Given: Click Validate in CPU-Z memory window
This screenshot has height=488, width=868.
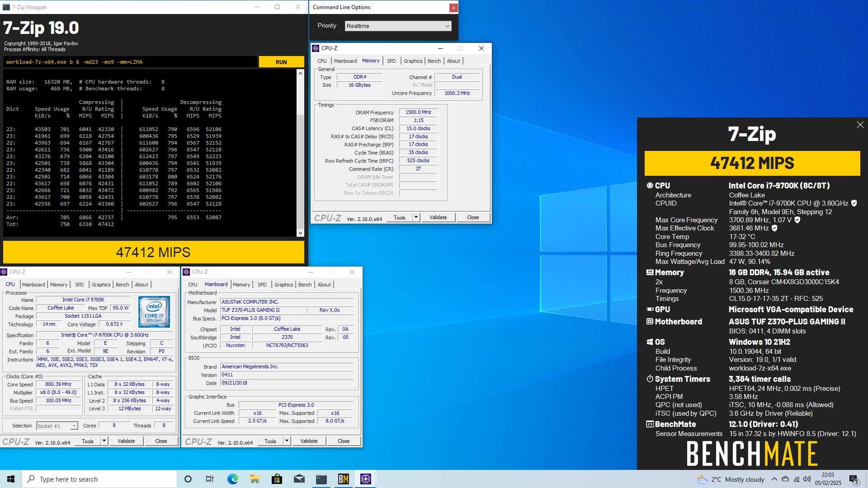Looking at the screenshot, I should point(438,217).
